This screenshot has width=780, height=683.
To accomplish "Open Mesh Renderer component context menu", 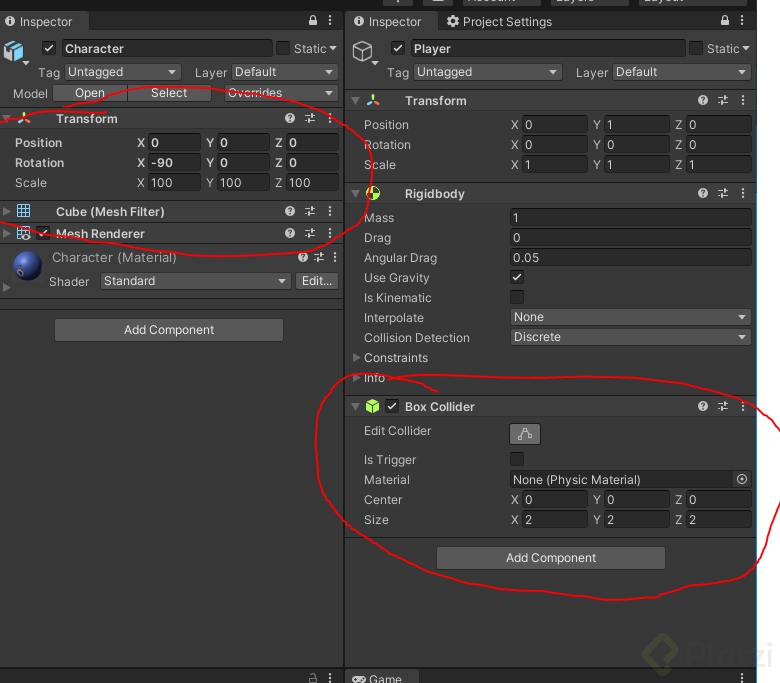I will pyautogui.click(x=330, y=233).
